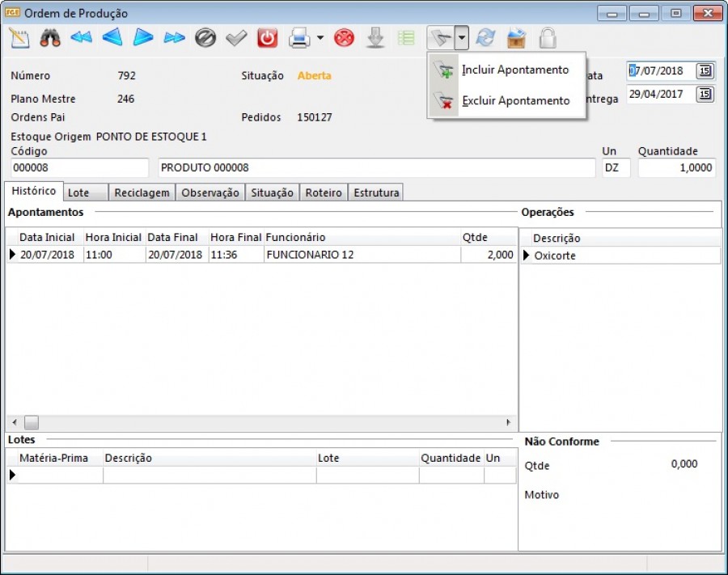Select the 2,000 quantity cell

coord(489,255)
